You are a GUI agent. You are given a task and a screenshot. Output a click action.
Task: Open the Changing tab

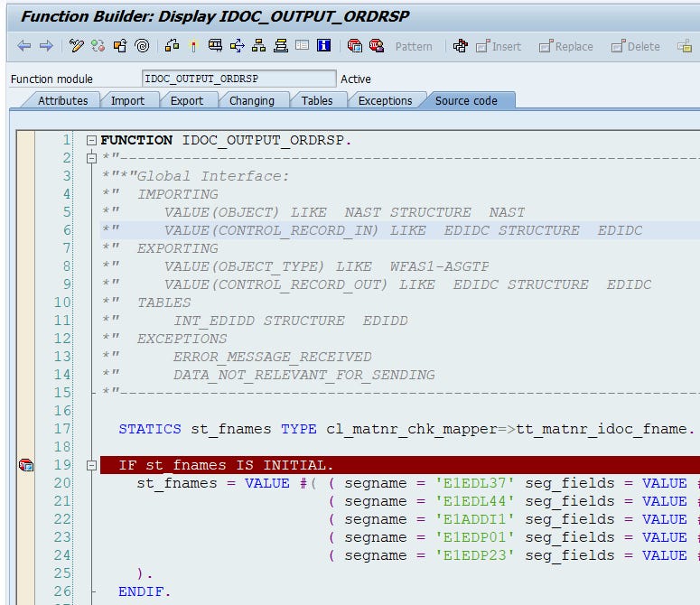pos(252,101)
